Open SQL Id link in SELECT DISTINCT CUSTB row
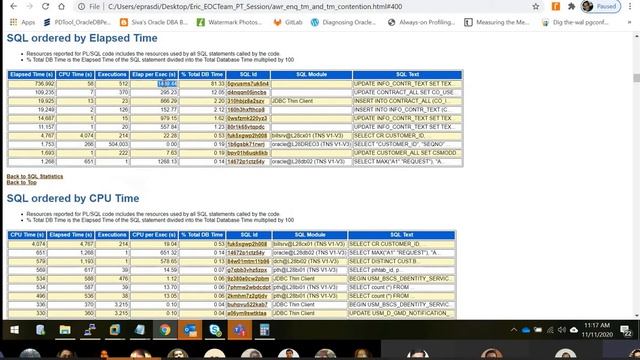640x360 pixels. (x=248, y=261)
